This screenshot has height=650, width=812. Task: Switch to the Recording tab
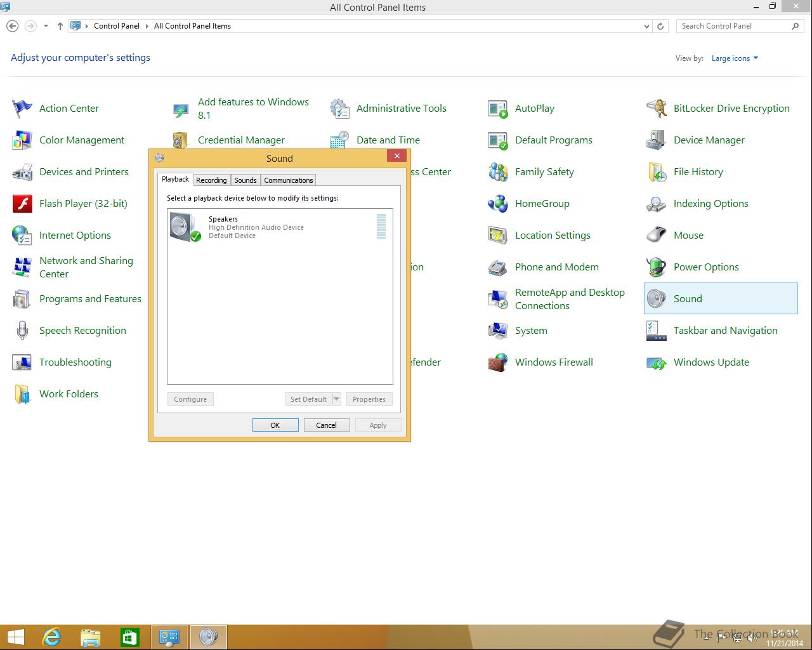pos(211,180)
